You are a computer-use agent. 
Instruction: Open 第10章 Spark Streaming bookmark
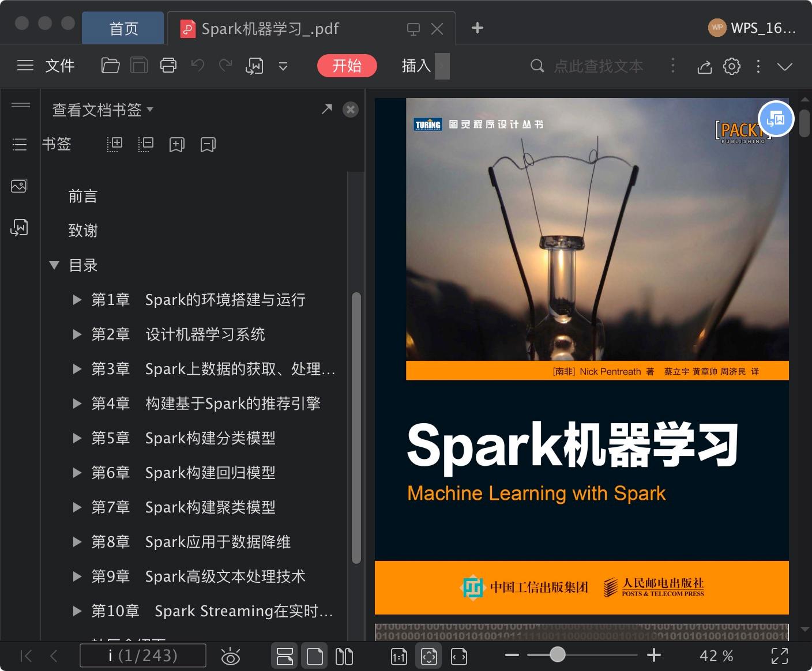coord(212,611)
